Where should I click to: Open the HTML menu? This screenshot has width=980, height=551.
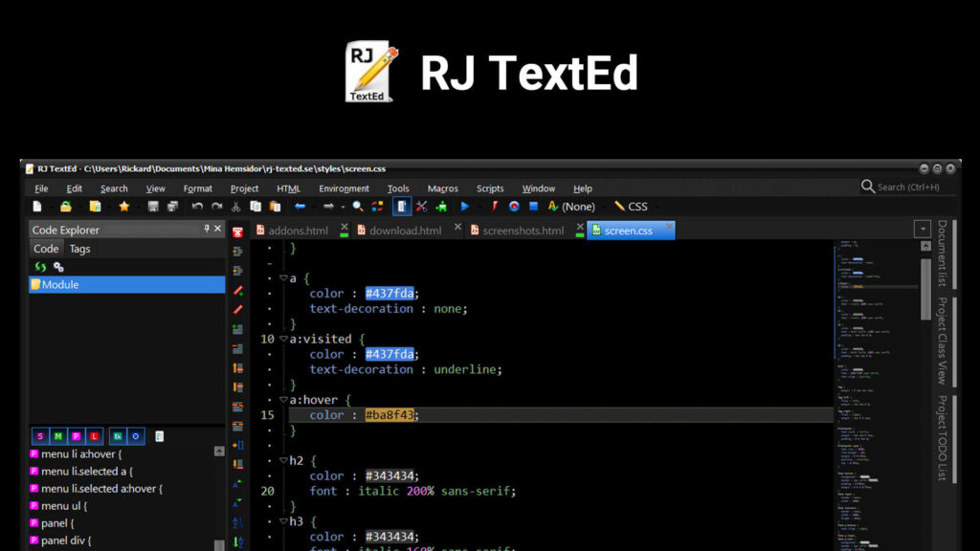[288, 188]
